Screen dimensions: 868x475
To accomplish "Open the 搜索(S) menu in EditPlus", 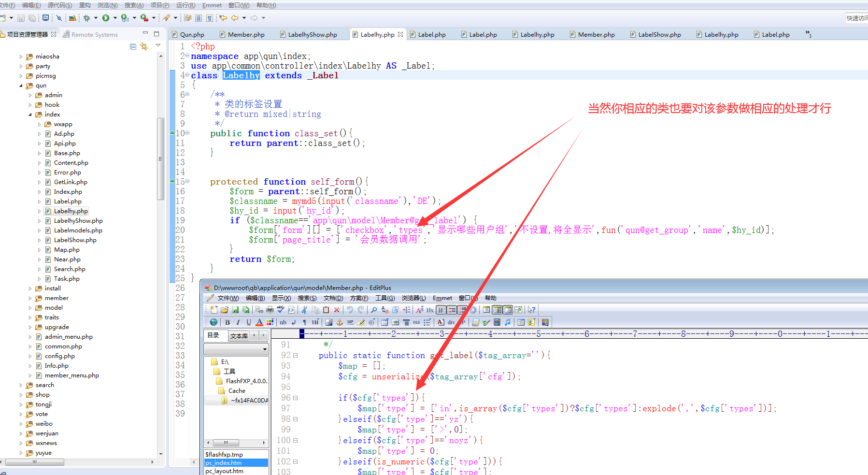I will (x=307, y=298).
